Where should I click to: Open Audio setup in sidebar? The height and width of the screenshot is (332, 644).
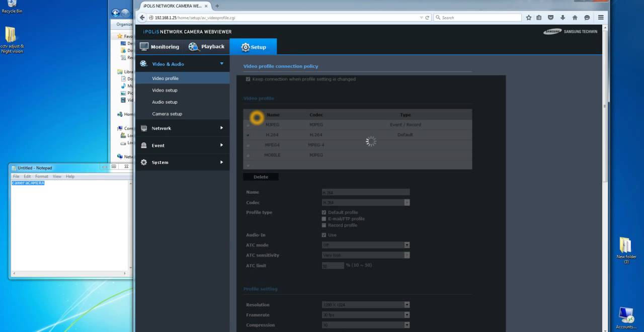165,102
